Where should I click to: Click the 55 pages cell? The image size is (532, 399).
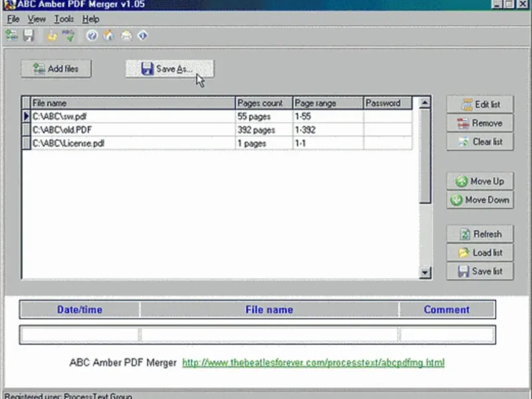click(263, 116)
